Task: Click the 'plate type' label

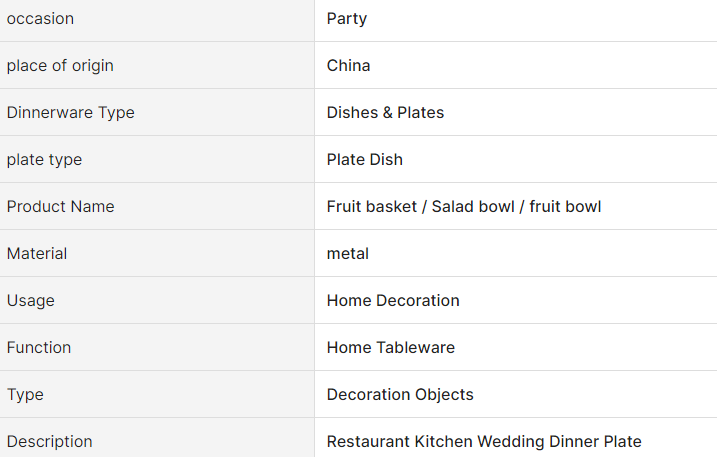Action: pos(44,160)
